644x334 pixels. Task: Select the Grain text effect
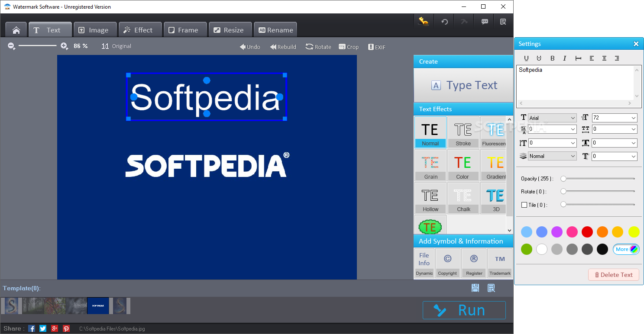coord(430,165)
